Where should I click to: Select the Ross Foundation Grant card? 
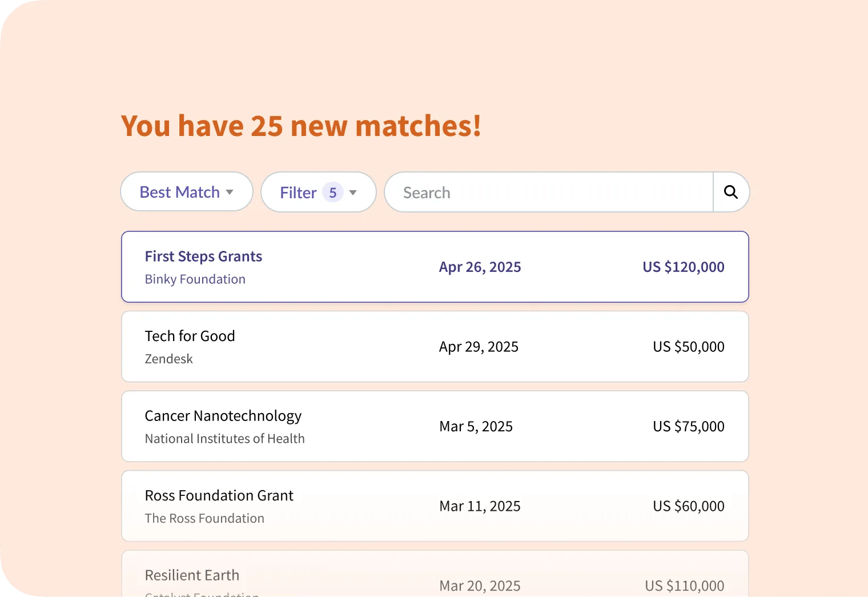click(435, 506)
